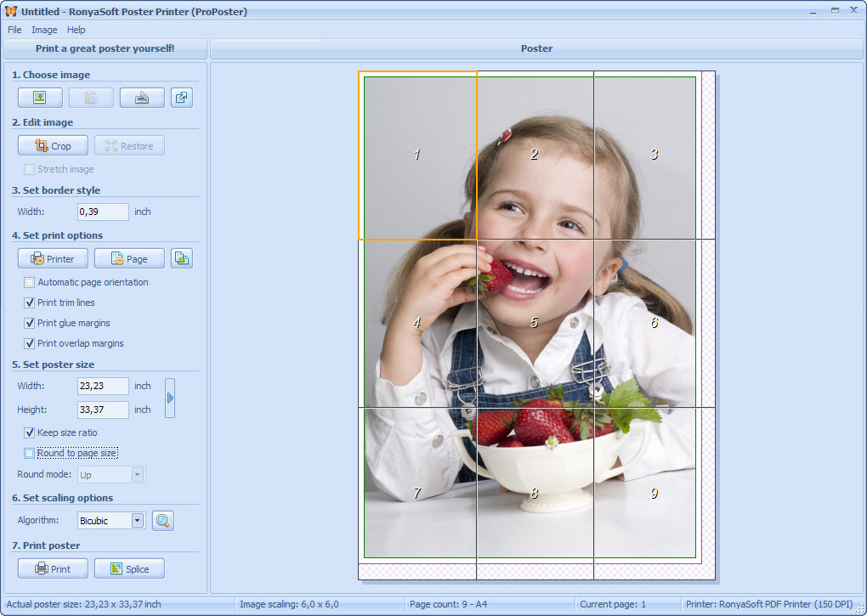Open the File menu
Viewport: 867px width, 616px height.
[14, 30]
